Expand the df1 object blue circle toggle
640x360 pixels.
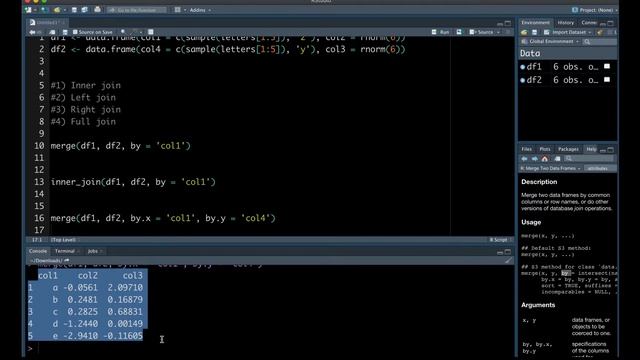[x=522, y=67]
